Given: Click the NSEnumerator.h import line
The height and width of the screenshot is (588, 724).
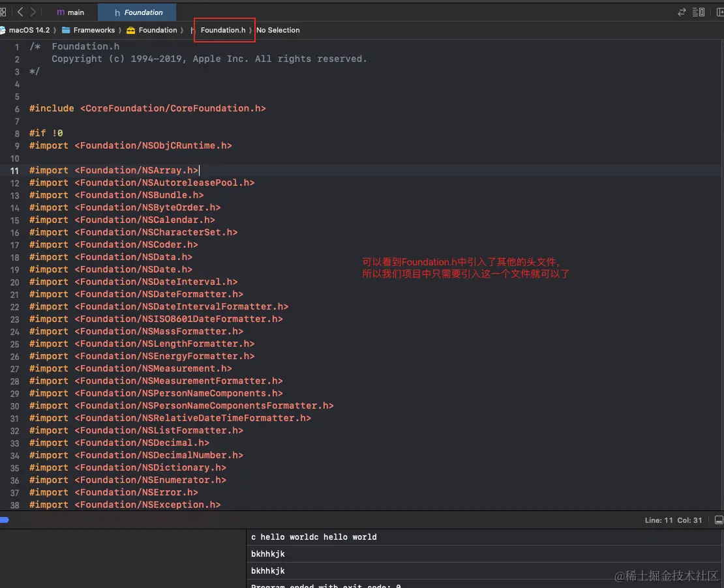Looking at the screenshot, I should (x=128, y=480).
